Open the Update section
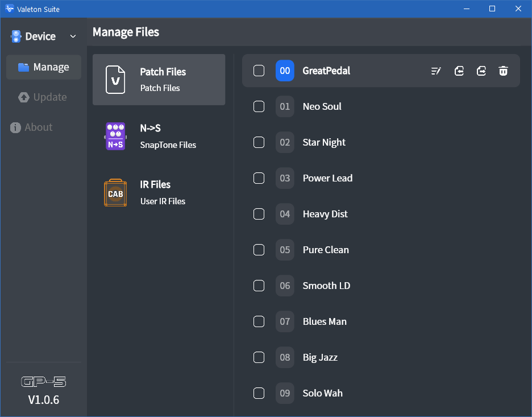 [x=43, y=97]
